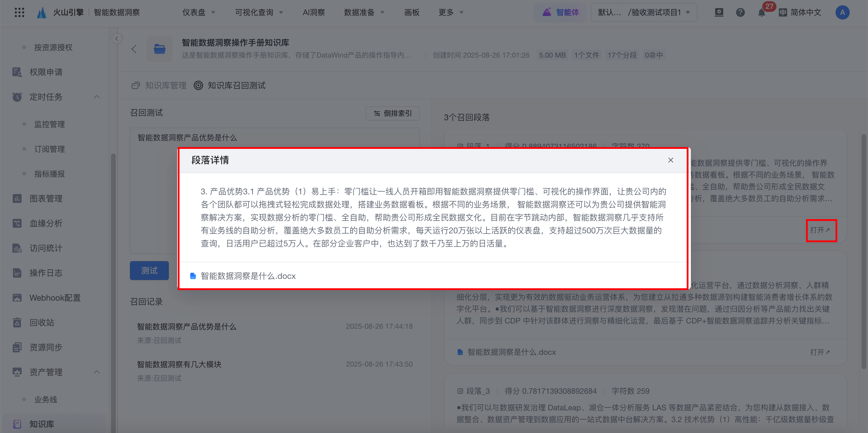Collapse the 定时任务 sidebar group
This screenshot has width=868, height=433.
pos(97,97)
